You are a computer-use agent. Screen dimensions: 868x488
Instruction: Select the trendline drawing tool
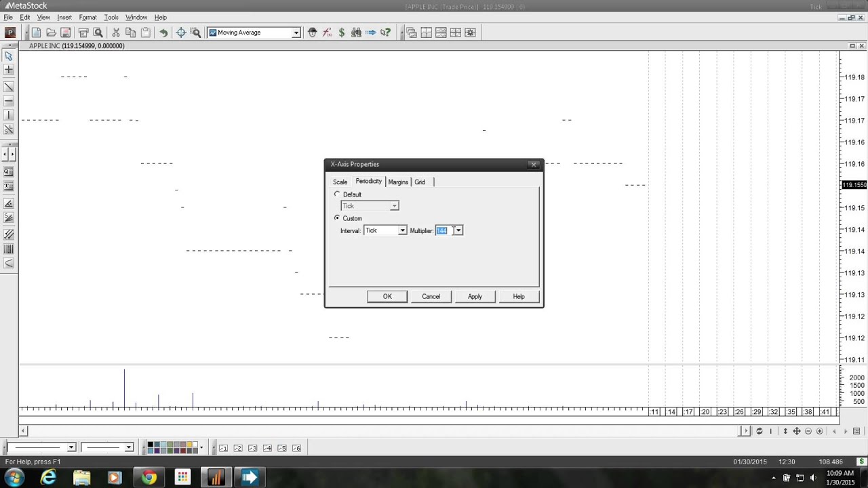click(x=9, y=87)
